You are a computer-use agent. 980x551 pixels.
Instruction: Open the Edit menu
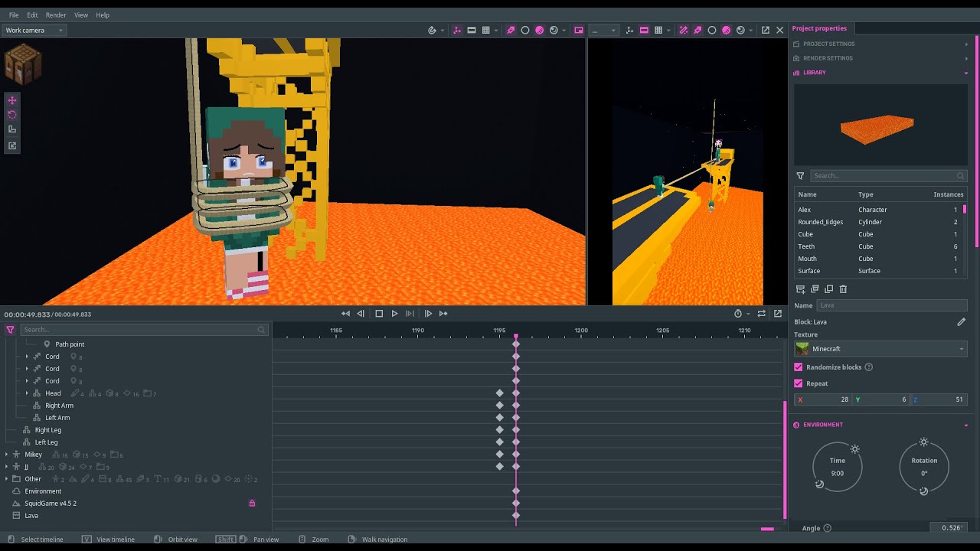click(x=32, y=15)
